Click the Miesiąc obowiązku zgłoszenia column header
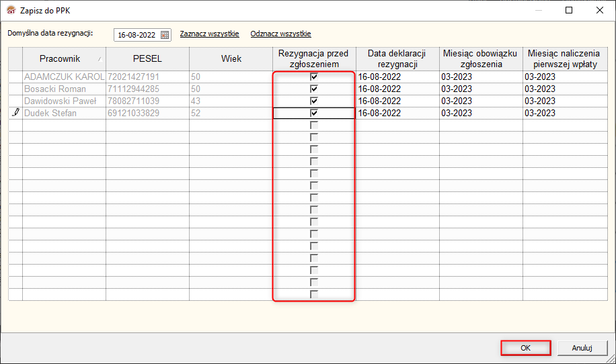The width and height of the screenshot is (616, 364). [x=481, y=59]
